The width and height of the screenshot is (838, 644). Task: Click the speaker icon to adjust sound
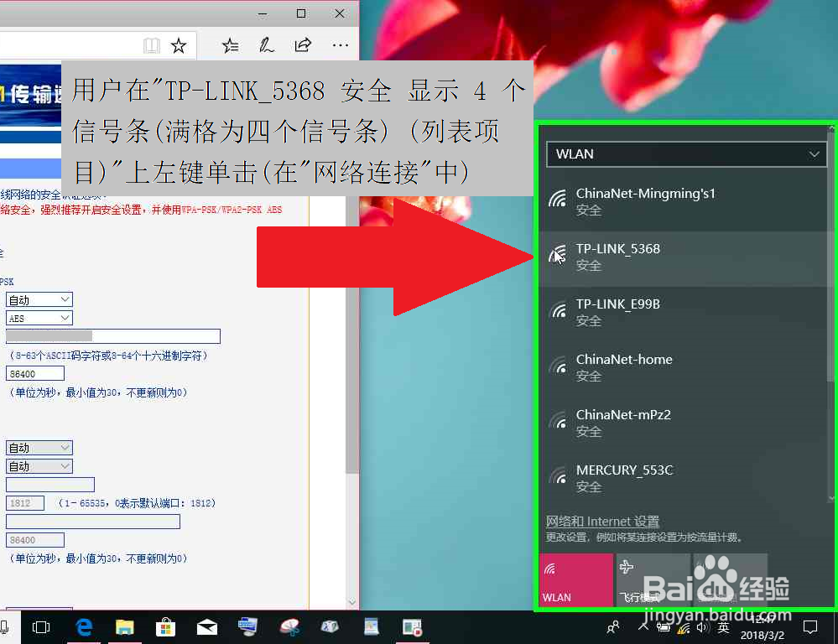(x=703, y=626)
